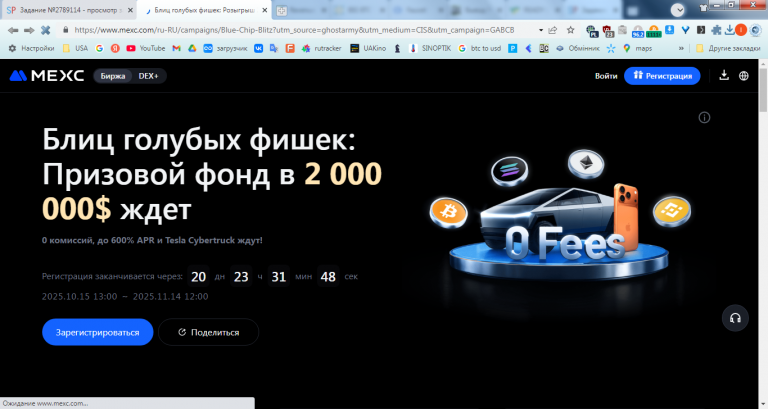This screenshot has height=409, width=768.
Task: Open the Gmail bookmark icon
Action: (176, 48)
